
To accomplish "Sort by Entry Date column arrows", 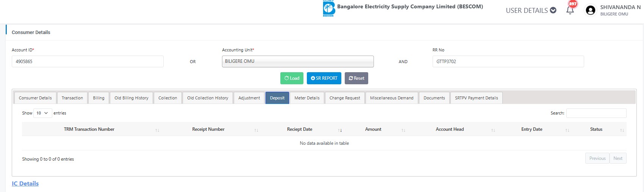I will coord(567,130).
